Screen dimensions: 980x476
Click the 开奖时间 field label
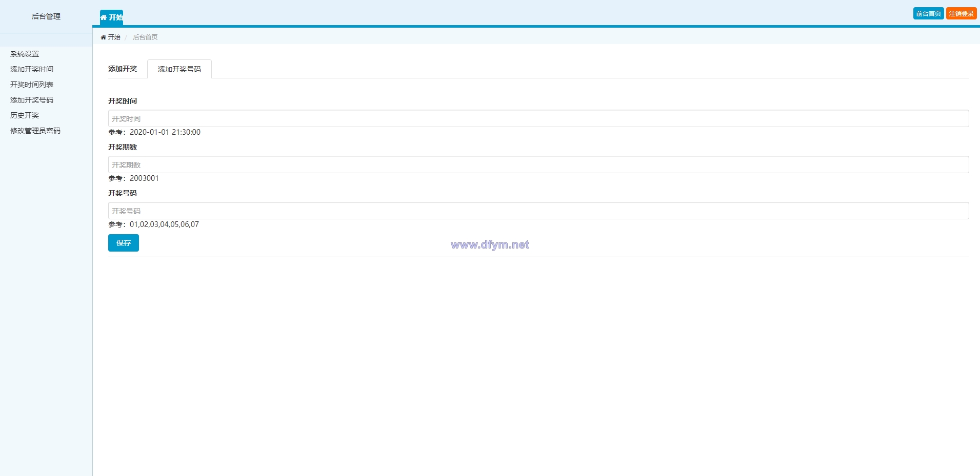point(123,101)
